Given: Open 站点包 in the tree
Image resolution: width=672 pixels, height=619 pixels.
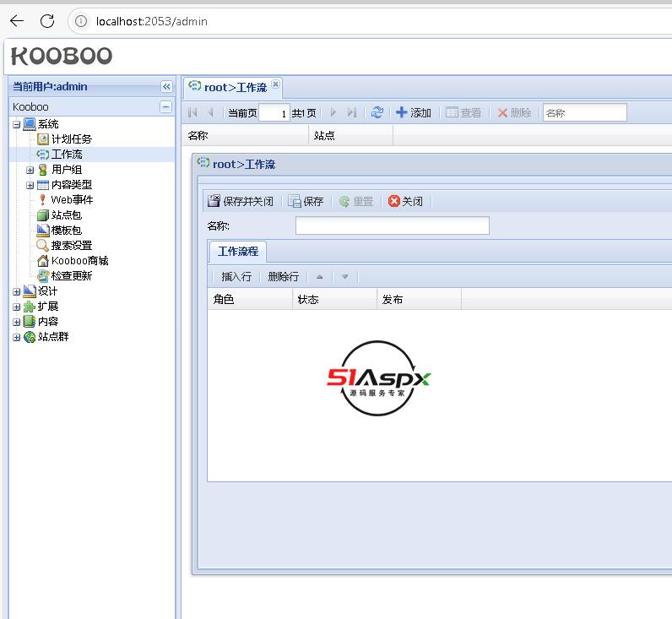Looking at the screenshot, I should pyautogui.click(x=67, y=215).
